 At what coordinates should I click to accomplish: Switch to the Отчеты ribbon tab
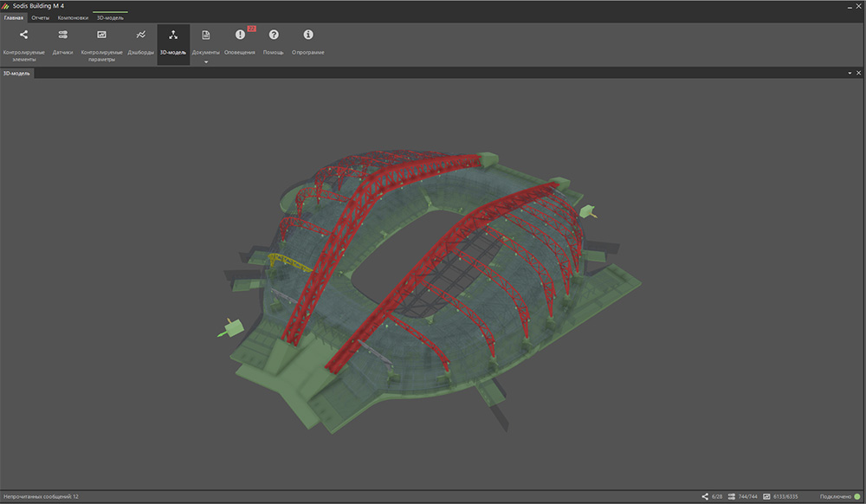(x=41, y=17)
